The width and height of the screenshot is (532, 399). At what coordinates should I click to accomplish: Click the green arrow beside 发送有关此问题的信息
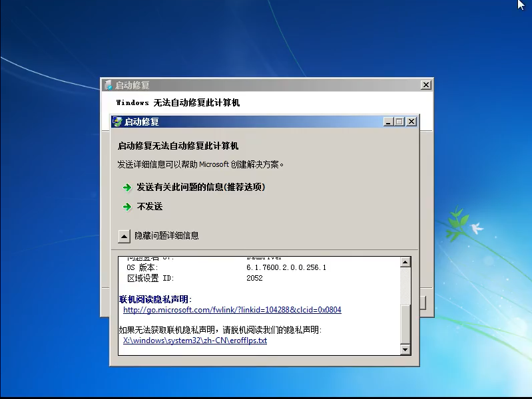(x=127, y=188)
